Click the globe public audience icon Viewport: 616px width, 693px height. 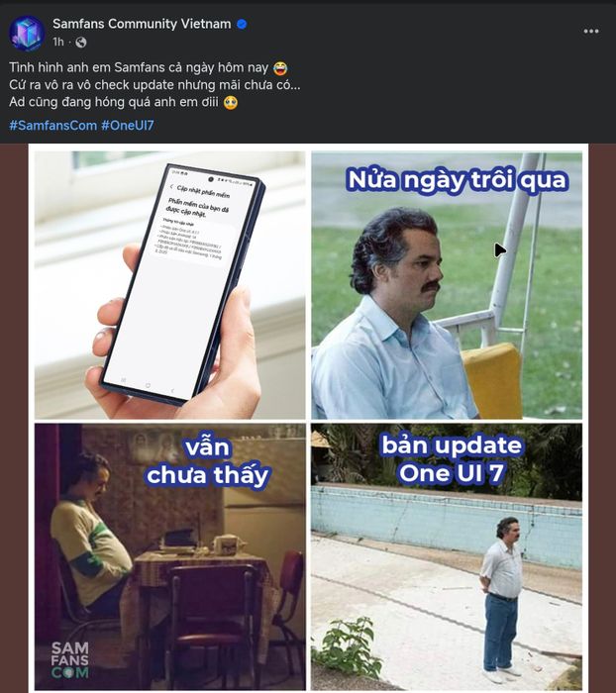[81, 42]
